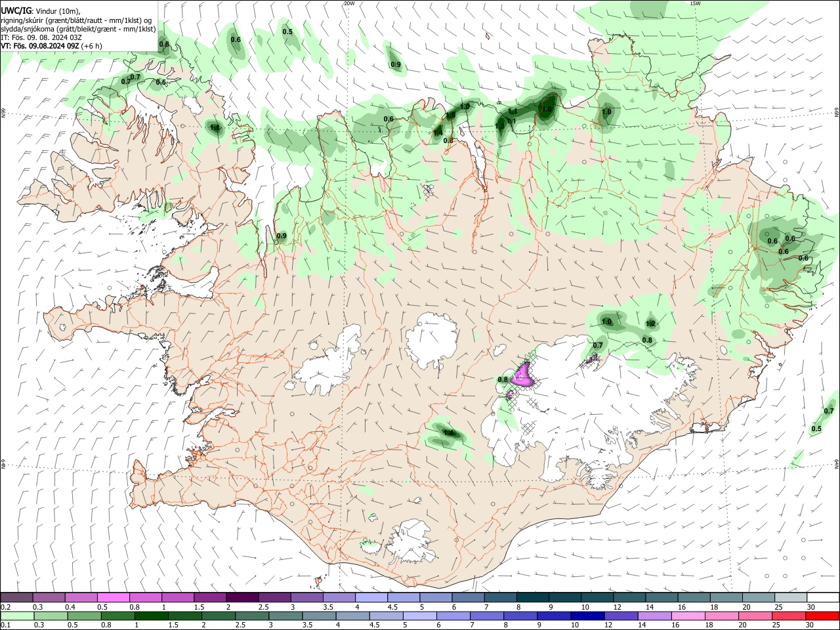Viewport: 840px width, 630px height.
Task: Click the 0.9 precipitation label over the northern sea
Action: [396, 64]
